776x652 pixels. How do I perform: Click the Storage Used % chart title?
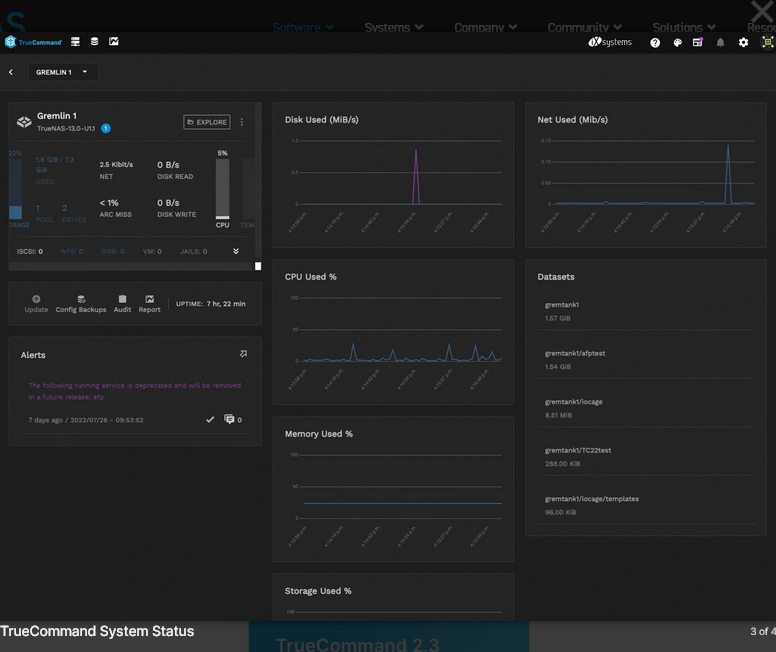tap(318, 591)
